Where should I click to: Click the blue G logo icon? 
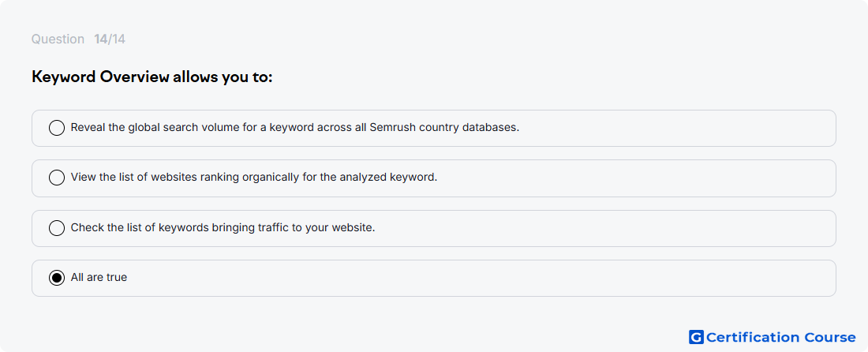click(696, 337)
